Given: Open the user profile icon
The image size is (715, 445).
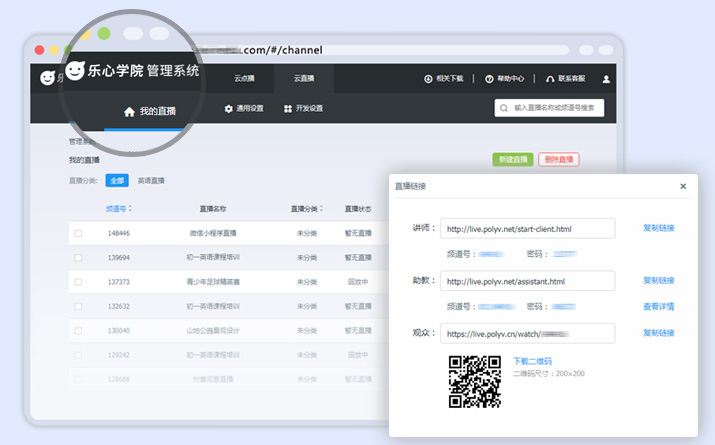Looking at the screenshot, I should (607, 78).
